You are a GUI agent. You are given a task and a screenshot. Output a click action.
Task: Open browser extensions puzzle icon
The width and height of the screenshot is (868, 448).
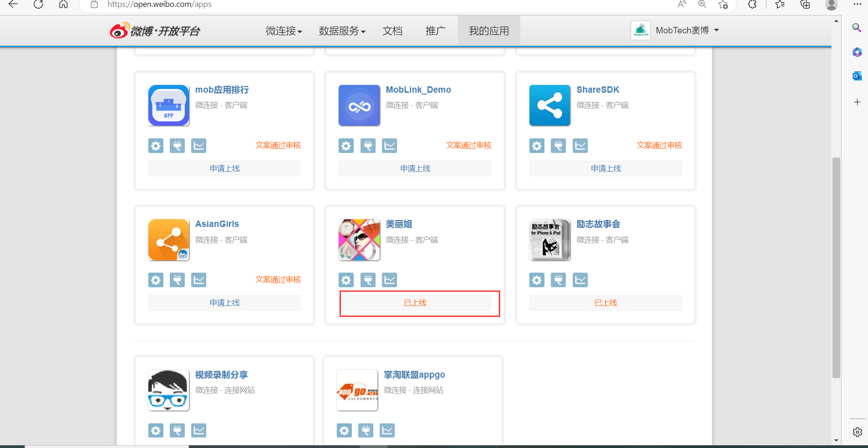coord(752,5)
